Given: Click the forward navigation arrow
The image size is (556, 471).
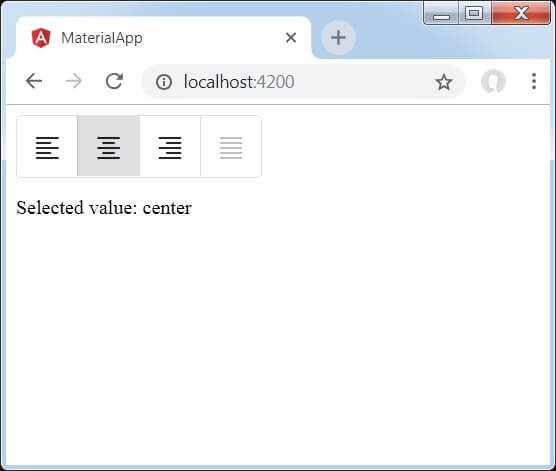Looking at the screenshot, I should point(74,81).
